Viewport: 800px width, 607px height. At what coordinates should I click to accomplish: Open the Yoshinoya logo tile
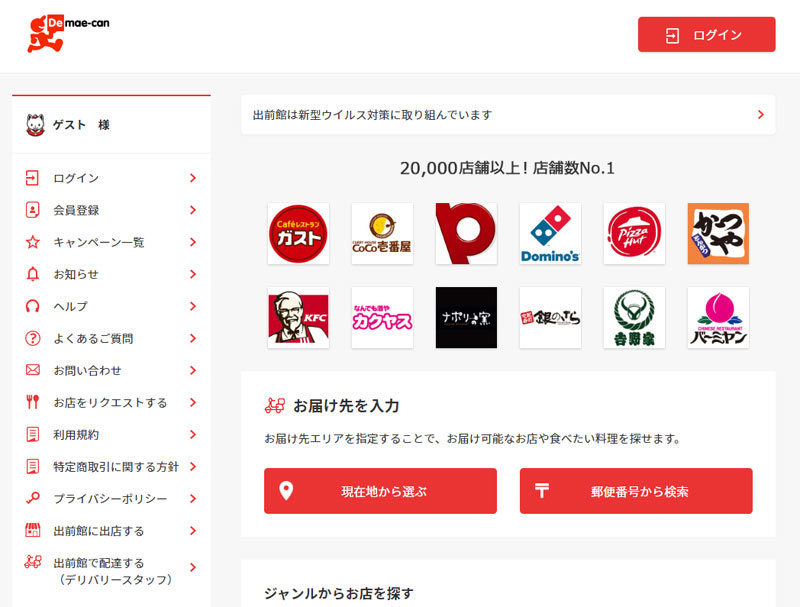tap(634, 318)
